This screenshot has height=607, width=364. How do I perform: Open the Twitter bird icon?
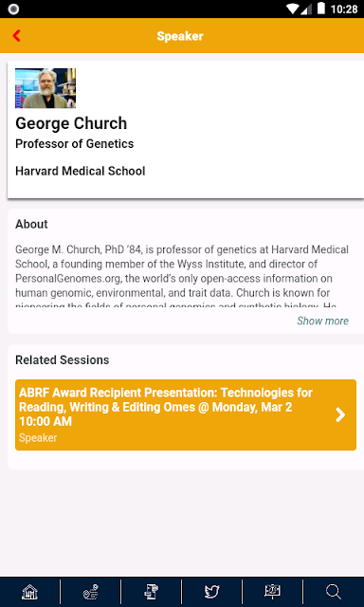pyautogui.click(x=212, y=592)
